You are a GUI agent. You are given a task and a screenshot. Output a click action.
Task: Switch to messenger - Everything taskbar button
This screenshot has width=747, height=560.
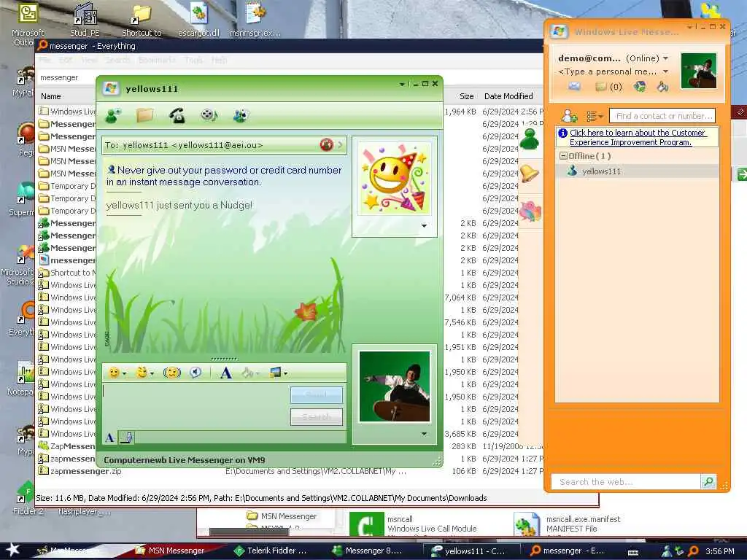(x=568, y=551)
